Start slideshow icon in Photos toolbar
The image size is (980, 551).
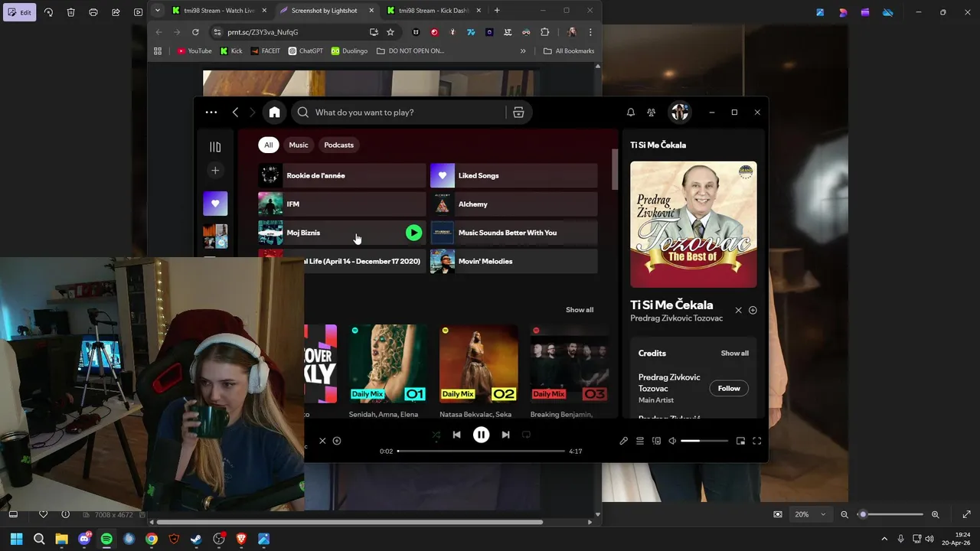click(x=138, y=12)
